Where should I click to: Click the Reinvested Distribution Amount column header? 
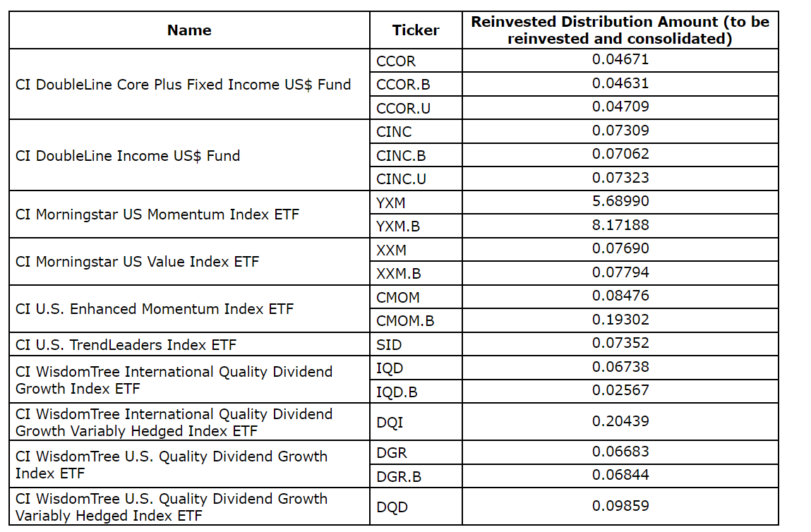pos(620,30)
